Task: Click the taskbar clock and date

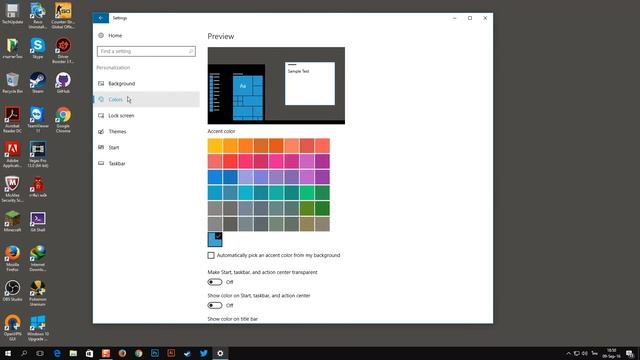Action: click(611, 353)
